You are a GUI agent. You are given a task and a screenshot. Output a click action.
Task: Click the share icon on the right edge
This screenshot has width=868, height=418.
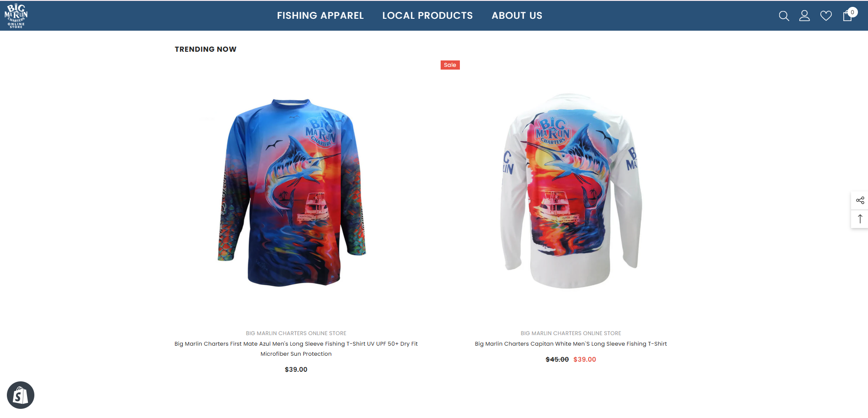[x=860, y=201]
